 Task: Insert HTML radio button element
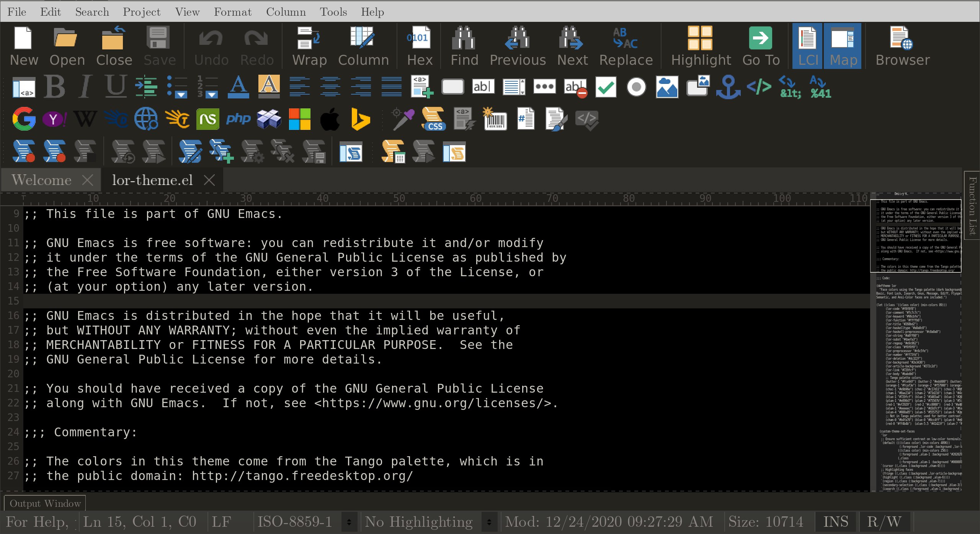636,87
